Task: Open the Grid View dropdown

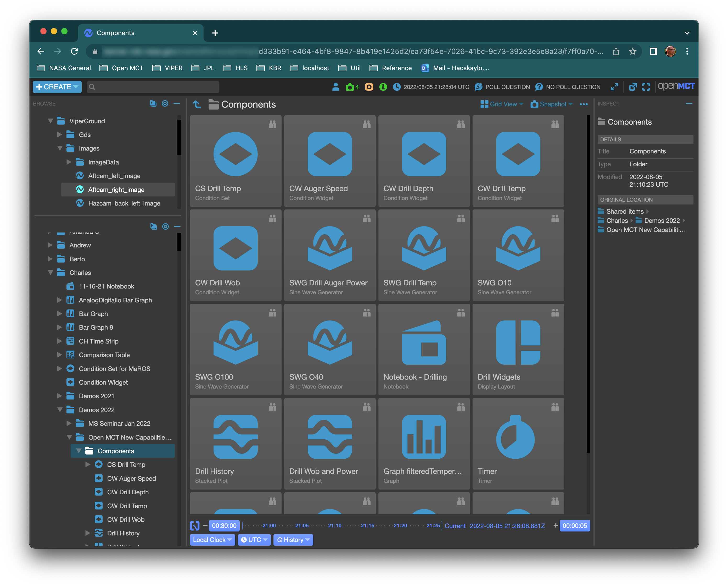Action: pyautogui.click(x=502, y=104)
